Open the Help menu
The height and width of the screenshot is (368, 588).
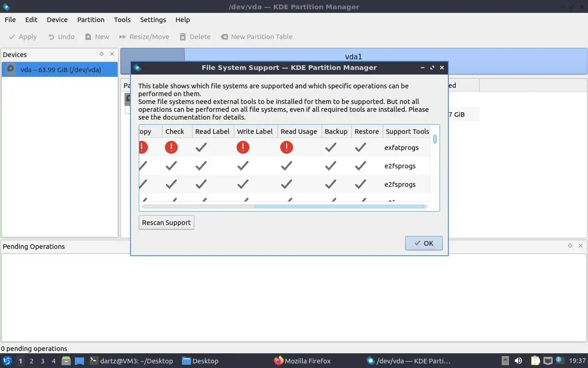pyautogui.click(x=182, y=20)
